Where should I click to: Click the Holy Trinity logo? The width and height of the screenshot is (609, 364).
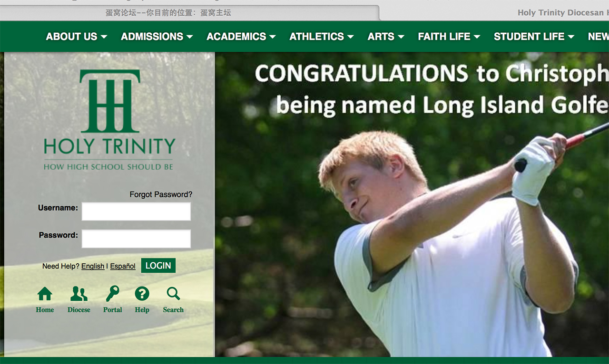(109, 120)
